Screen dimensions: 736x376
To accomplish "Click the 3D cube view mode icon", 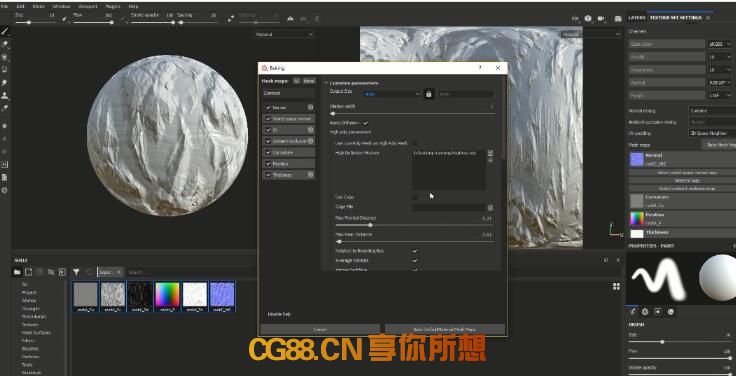I will [x=588, y=19].
